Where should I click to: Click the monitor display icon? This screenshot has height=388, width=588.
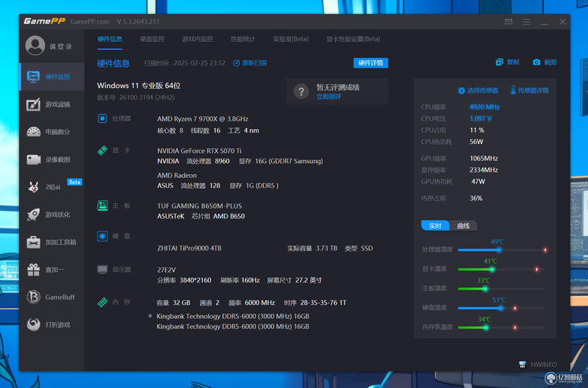[x=102, y=270]
